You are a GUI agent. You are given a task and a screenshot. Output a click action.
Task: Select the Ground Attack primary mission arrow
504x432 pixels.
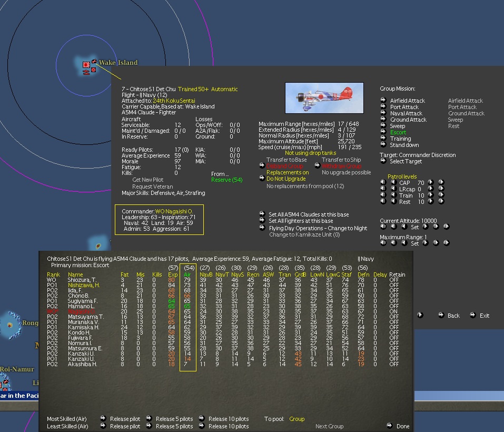[383, 119]
